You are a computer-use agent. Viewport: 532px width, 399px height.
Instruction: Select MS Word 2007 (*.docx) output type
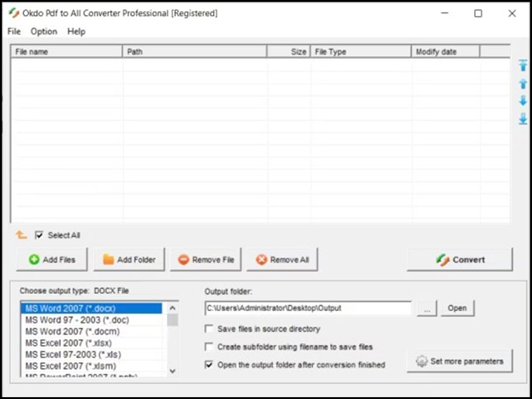coord(91,308)
